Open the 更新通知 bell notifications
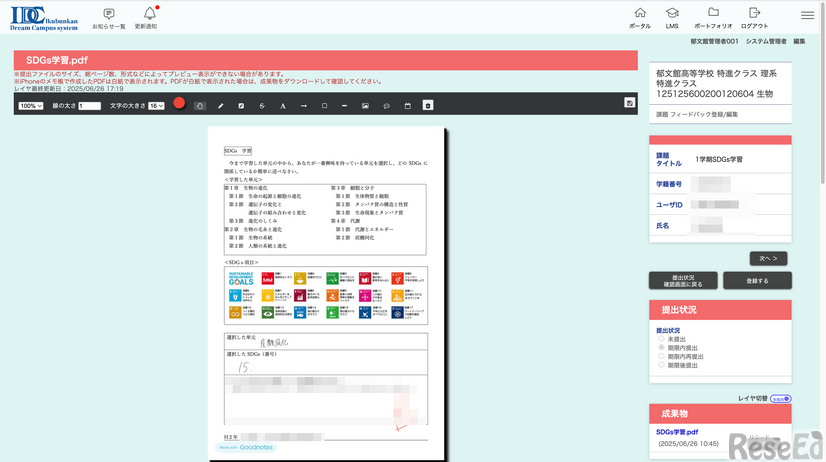The width and height of the screenshot is (826, 462). 146,18
